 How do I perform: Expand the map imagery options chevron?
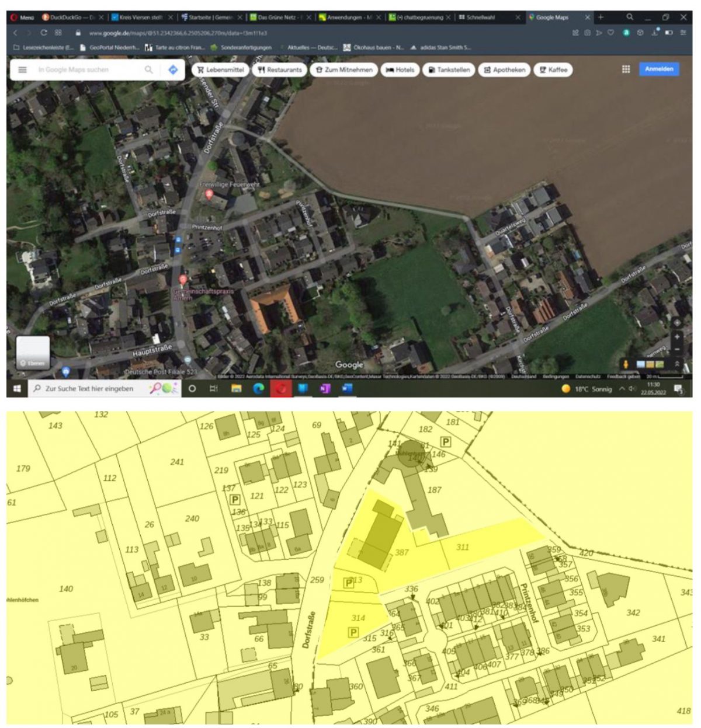pos(677,364)
